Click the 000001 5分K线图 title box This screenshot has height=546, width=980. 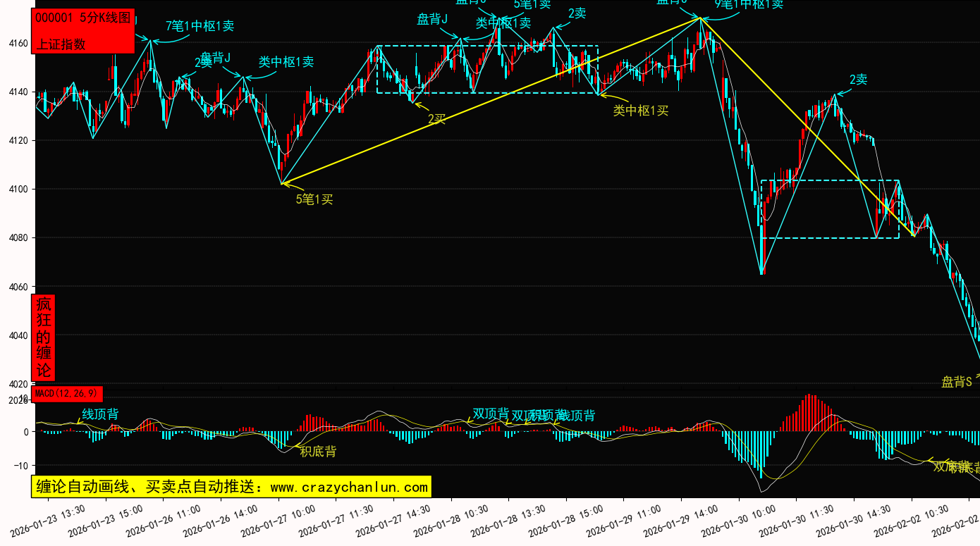[82, 18]
